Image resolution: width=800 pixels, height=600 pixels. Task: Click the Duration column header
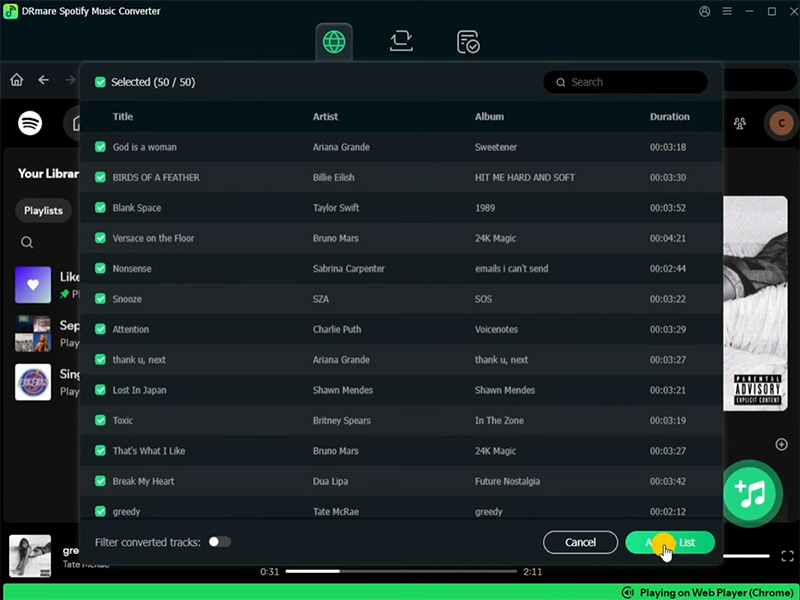[669, 117]
